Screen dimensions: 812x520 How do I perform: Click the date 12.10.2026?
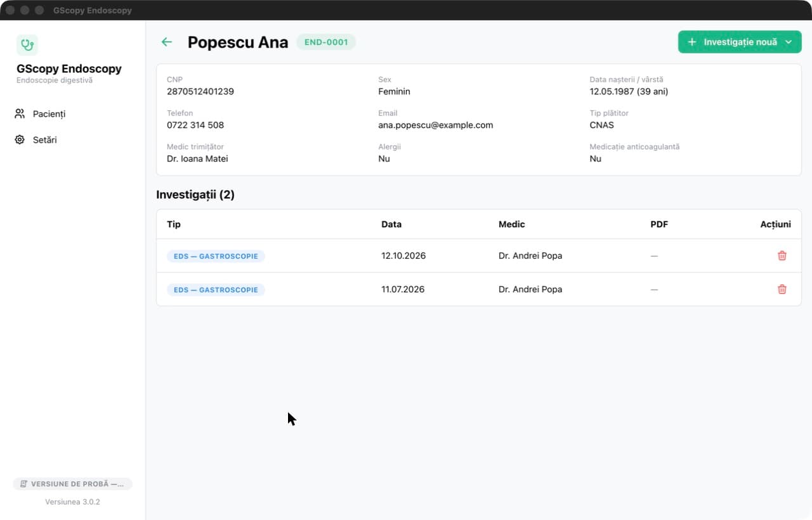point(403,256)
